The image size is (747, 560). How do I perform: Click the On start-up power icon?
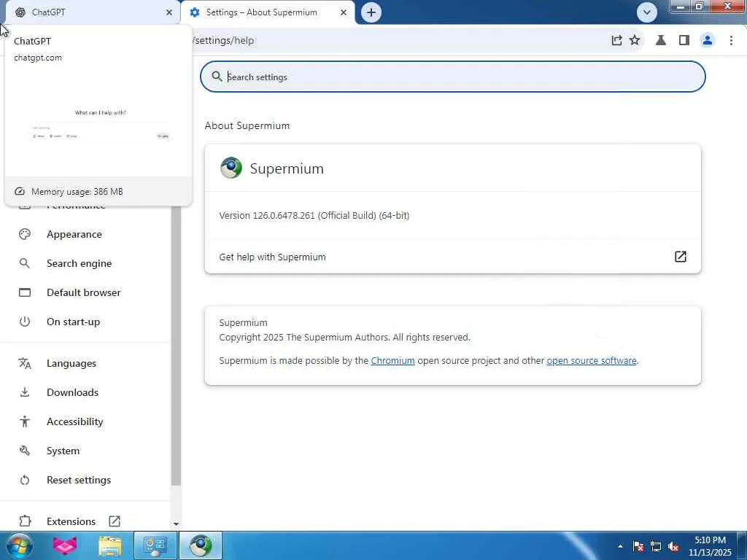click(25, 322)
